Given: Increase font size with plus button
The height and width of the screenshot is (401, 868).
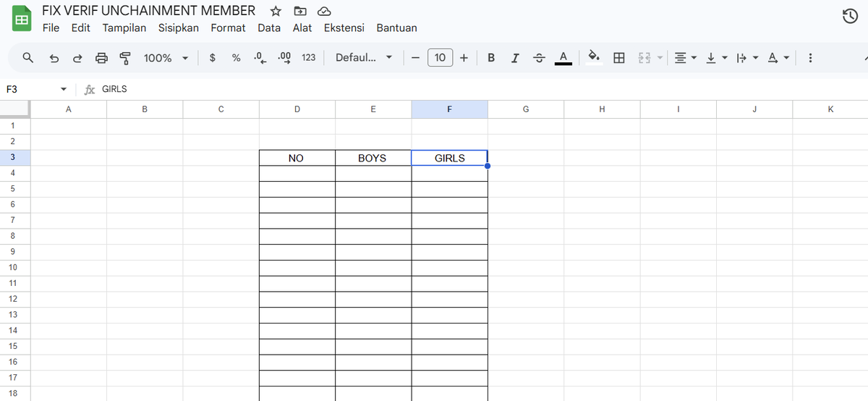Looking at the screenshot, I should click(464, 57).
